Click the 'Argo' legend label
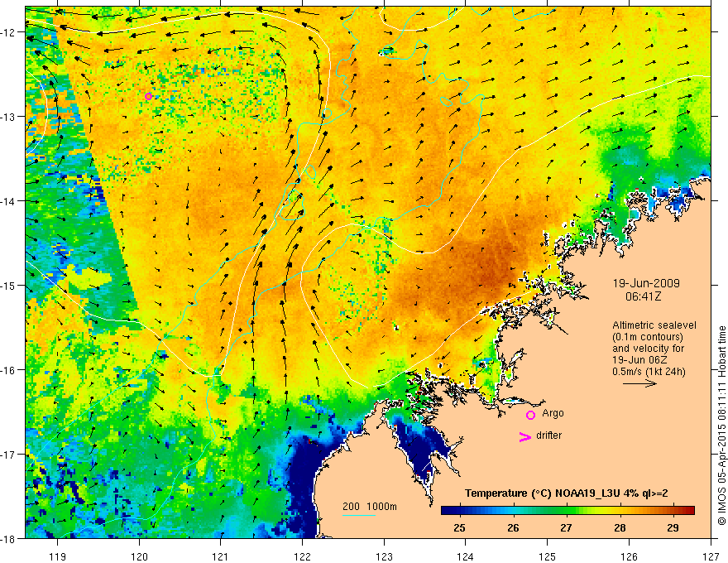 (553, 413)
